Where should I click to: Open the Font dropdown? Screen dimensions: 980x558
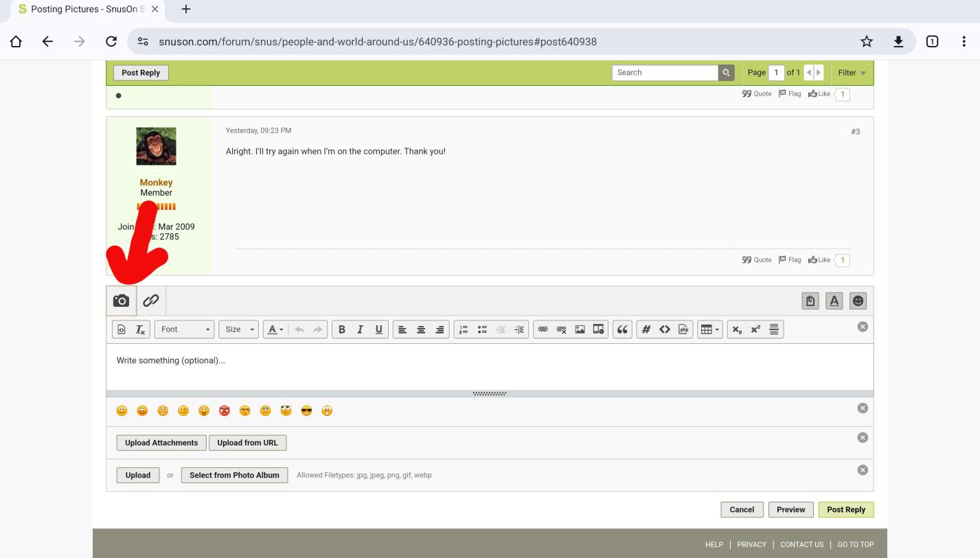(185, 329)
